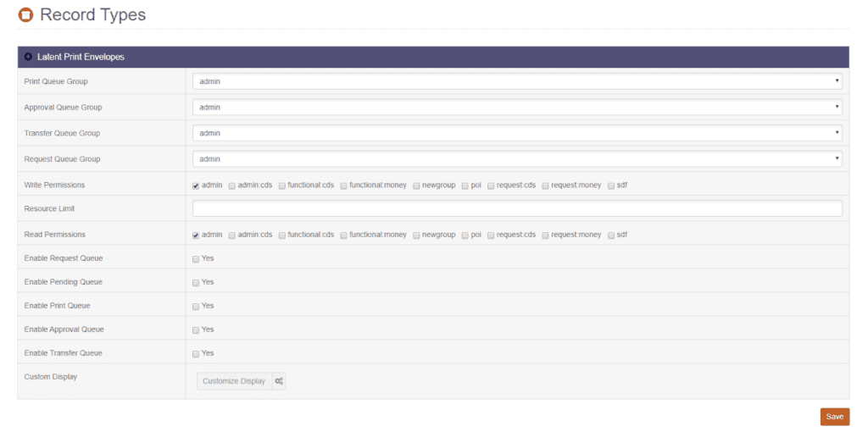The height and width of the screenshot is (432, 868).
Task: Tick Yes for Enable Approval Queue
Action: tap(196, 330)
